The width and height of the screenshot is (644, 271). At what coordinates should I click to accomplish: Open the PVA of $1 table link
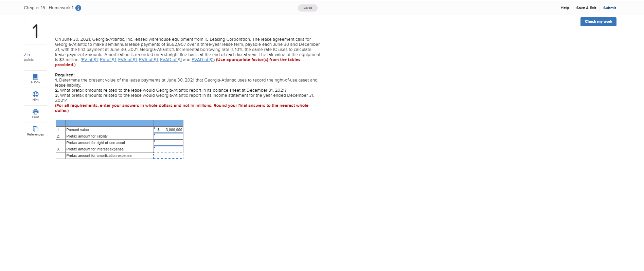[x=148, y=60]
